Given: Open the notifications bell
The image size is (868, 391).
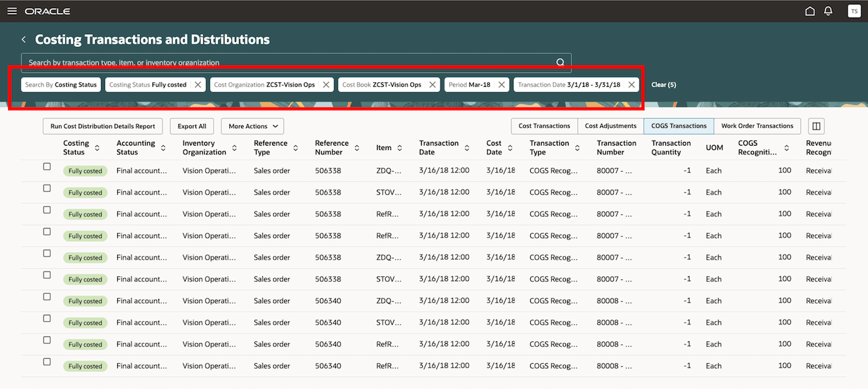Looking at the screenshot, I should click(828, 11).
